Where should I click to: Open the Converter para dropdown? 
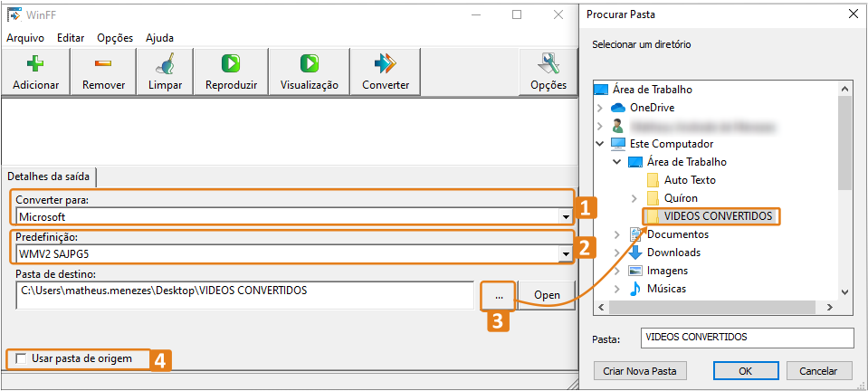[x=565, y=216]
